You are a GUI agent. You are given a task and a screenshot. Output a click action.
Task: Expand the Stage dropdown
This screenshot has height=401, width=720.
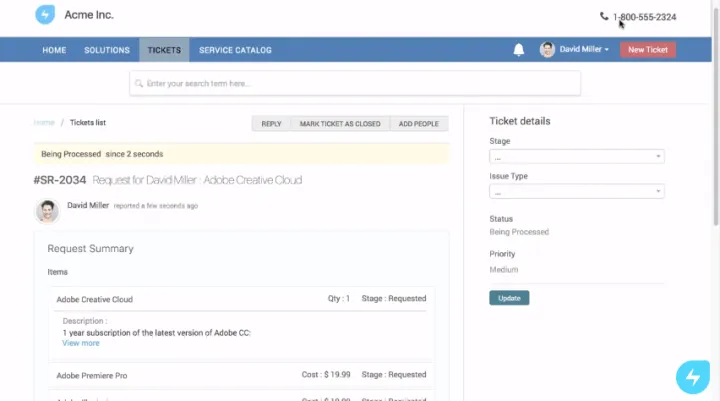576,156
